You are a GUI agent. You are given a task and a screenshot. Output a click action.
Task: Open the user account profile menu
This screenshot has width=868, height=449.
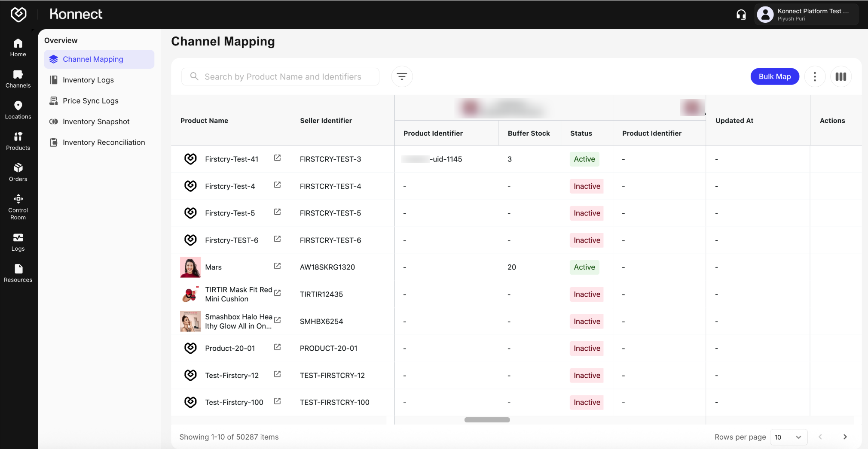[806, 15]
